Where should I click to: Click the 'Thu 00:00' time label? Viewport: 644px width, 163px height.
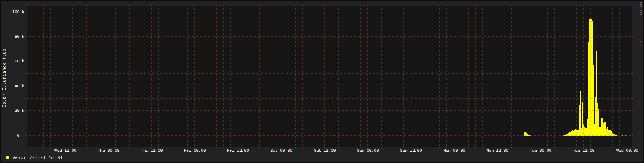(108, 151)
